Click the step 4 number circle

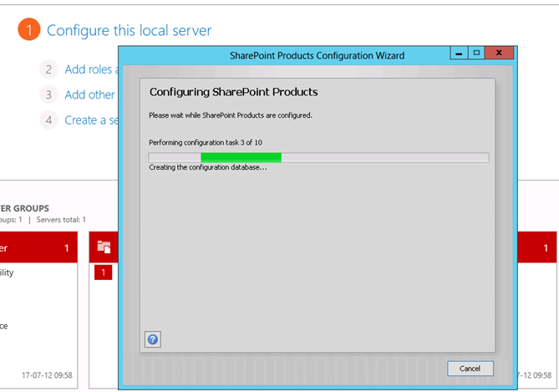48,120
